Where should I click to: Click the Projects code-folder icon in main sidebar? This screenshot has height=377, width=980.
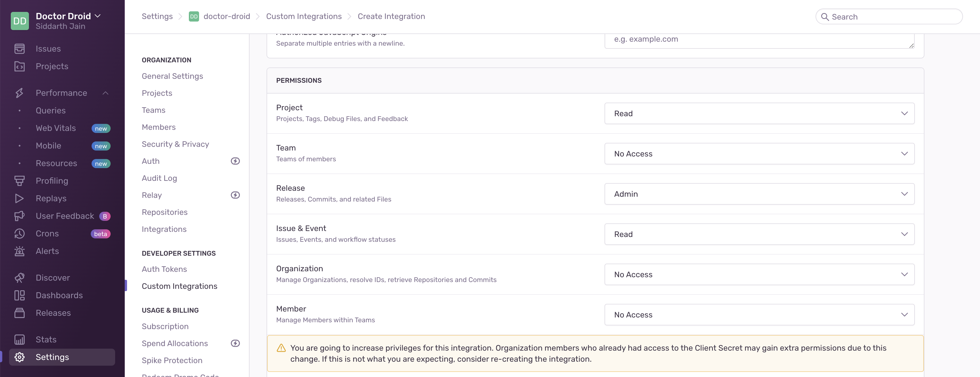tap(19, 66)
